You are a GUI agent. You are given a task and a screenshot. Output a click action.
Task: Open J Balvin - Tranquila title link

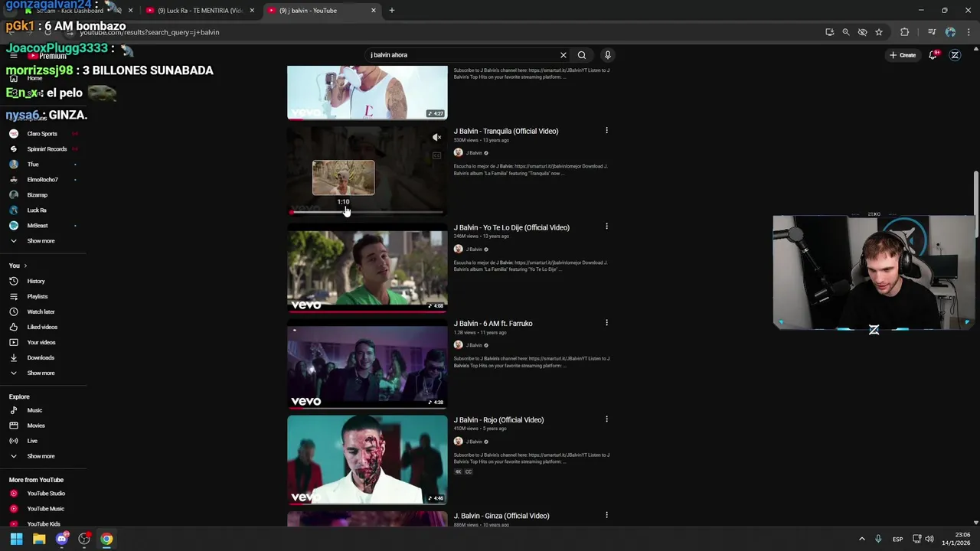(x=506, y=131)
